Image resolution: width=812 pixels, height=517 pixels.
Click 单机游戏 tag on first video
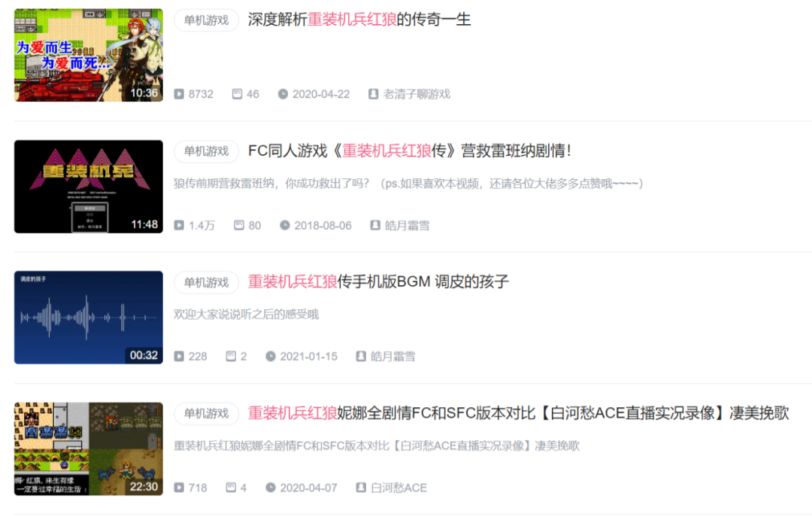pos(206,20)
